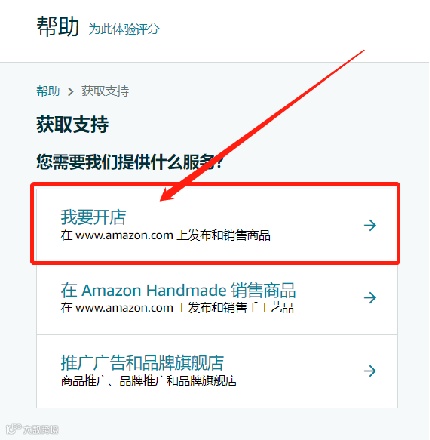This screenshot has width=430, height=440.
Task: Select the 推广广告和品牌旗舰店 option
Action: (217, 371)
